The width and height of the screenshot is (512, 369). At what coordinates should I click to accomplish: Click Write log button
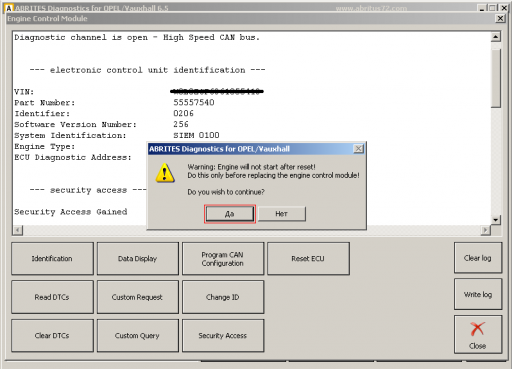coord(478,294)
